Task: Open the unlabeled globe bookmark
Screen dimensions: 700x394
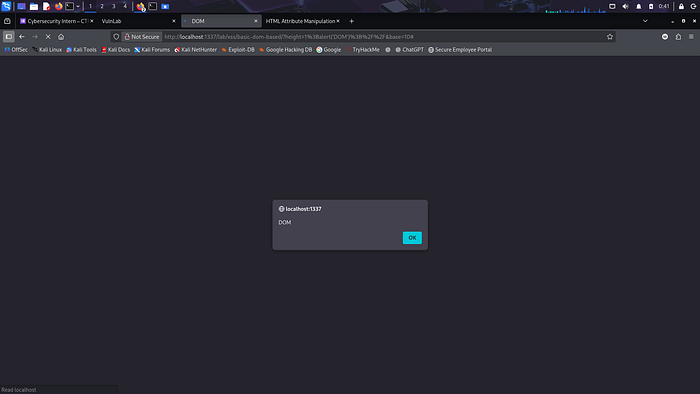Action: (x=388, y=50)
